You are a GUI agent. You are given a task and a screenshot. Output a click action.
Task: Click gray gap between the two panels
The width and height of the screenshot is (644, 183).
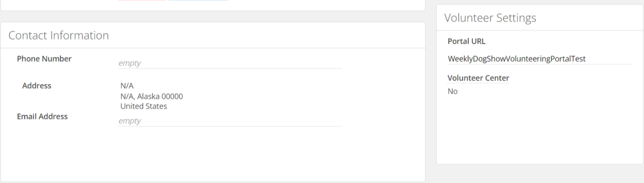pos(431,93)
